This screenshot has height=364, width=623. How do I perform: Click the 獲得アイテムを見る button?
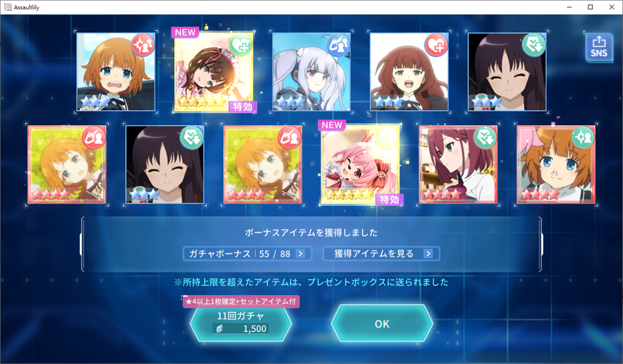pos(381,253)
